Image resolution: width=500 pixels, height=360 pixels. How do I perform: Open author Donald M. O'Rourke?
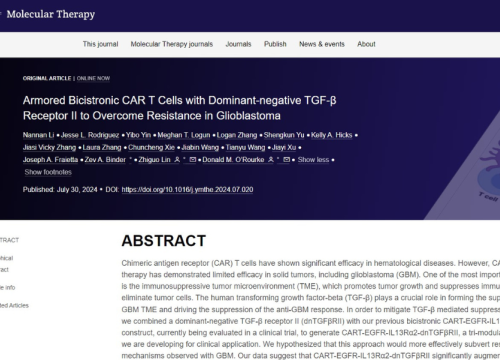pyautogui.click(x=233, y=160)
